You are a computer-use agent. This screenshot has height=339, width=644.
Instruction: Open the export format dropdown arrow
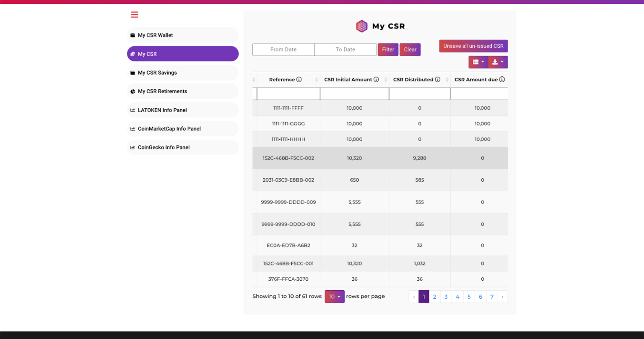tap(502, 62)
